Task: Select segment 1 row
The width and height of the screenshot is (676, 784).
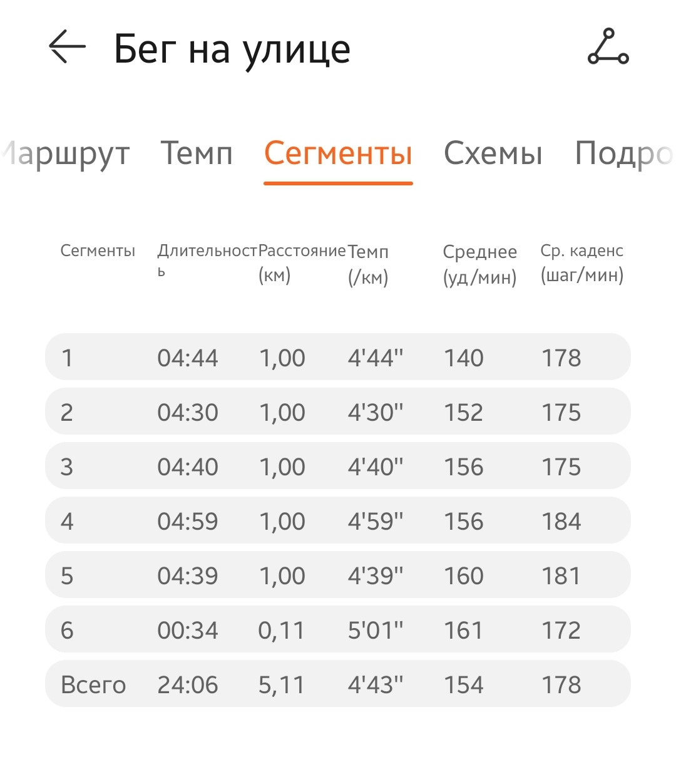Action: point(338,357)
